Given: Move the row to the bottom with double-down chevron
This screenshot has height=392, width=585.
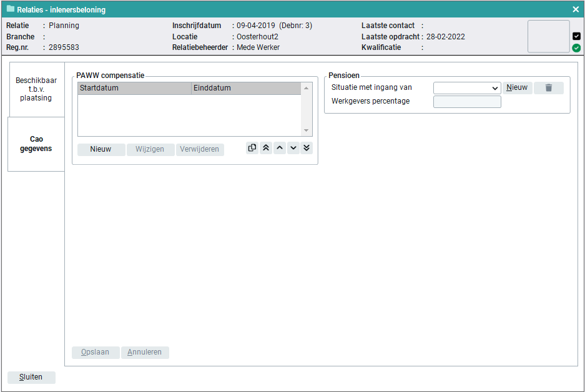Looking at the screenshot, I should pyautogui.click(x=306, y=149).
